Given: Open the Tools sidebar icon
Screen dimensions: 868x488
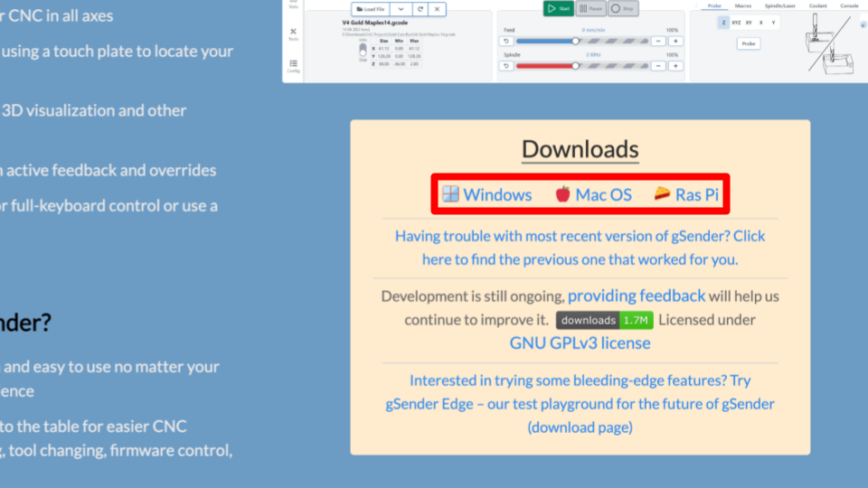Looking at the screenshot, I should point(293,34).
